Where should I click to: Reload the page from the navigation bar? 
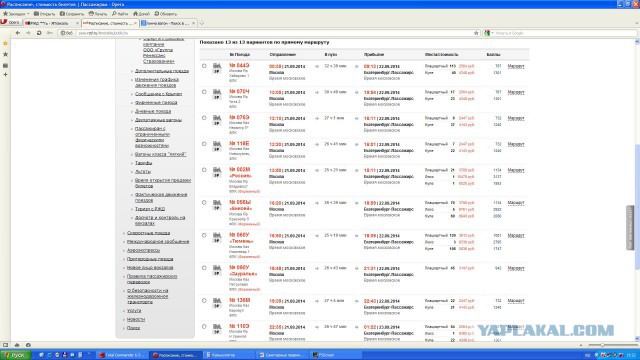click(39, 33)
